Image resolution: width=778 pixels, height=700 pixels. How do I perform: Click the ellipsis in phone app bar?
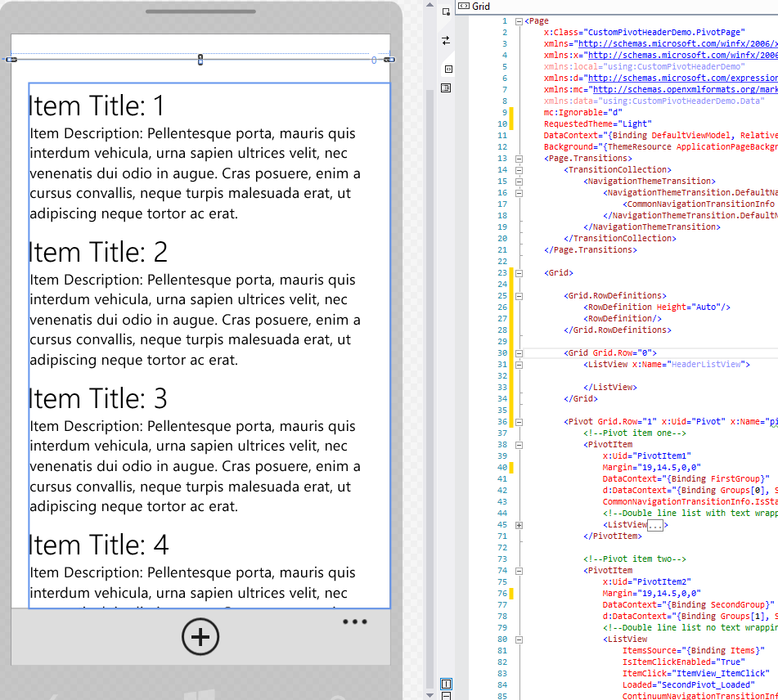tap(355, 622)
